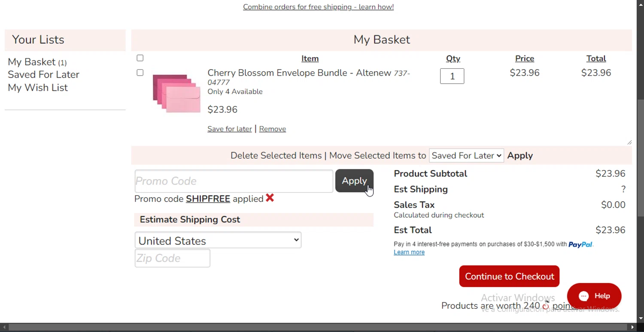Click the promo code Apply button
The height and width of the screenshot is (332, 644).
pyautogui.click(x=354, y=181)
